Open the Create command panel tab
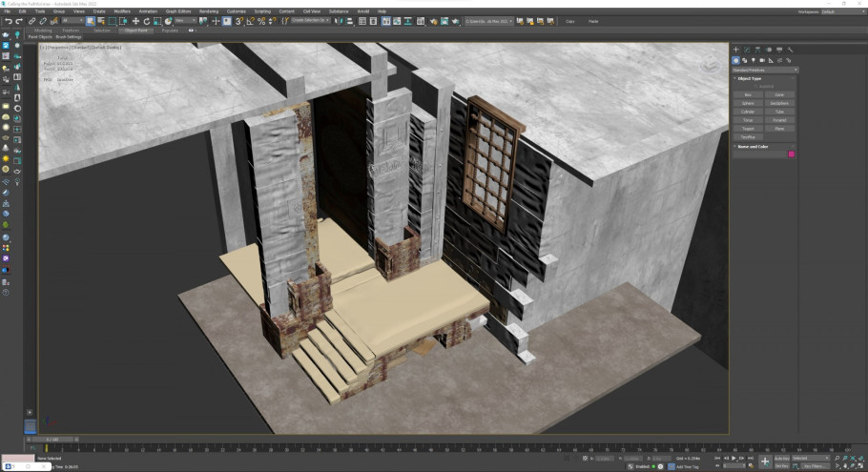Viewport: 868px width, 472px height. click(x=736, y=50)
